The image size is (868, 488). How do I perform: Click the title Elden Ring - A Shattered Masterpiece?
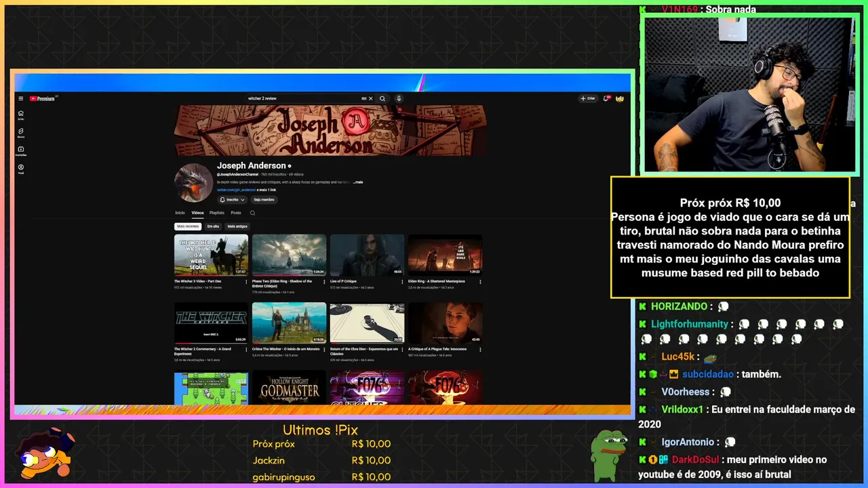pos(435,281)
